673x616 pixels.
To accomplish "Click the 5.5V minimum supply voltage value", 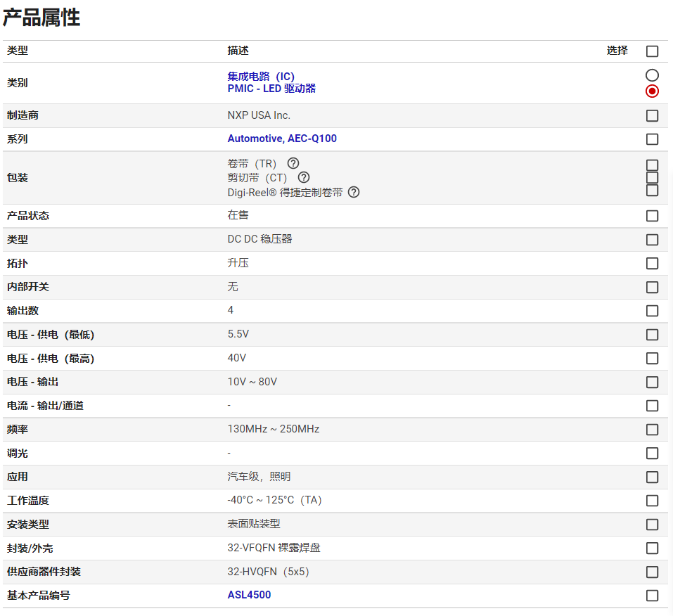I will tap(238, 334).
